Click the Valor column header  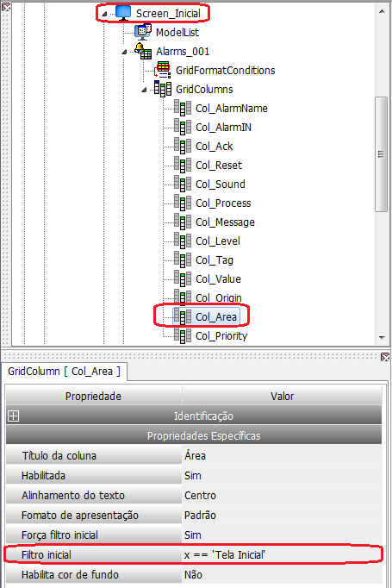click(282, 396)
